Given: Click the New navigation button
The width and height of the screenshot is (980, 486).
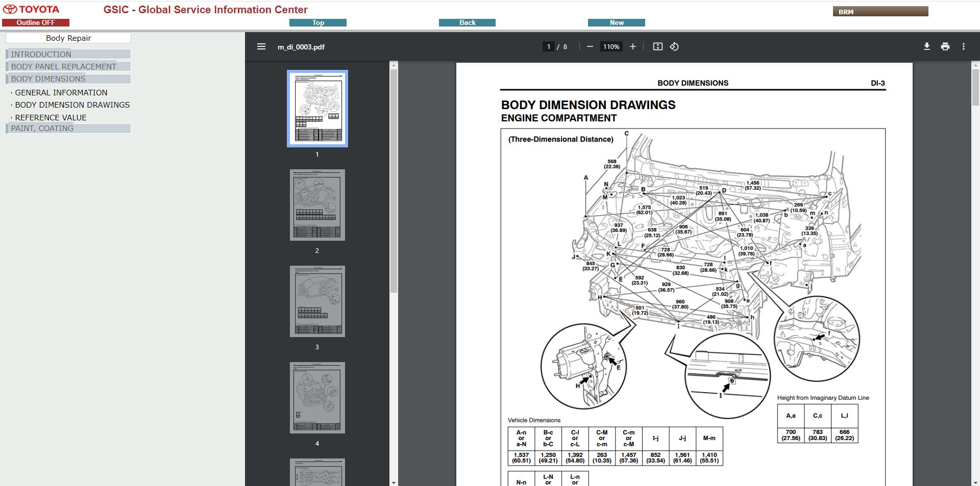Looking at the screenshot, I should [x=617, y=22].
